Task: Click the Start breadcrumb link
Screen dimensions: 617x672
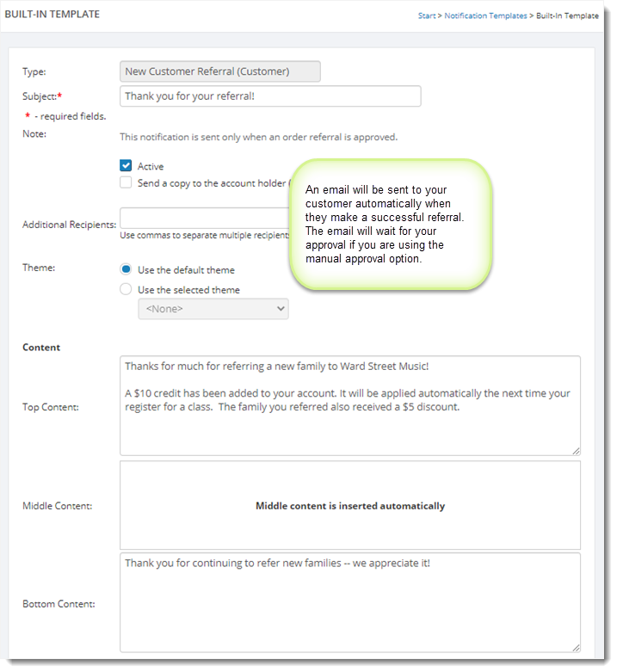Action: (x=427, y=15)
